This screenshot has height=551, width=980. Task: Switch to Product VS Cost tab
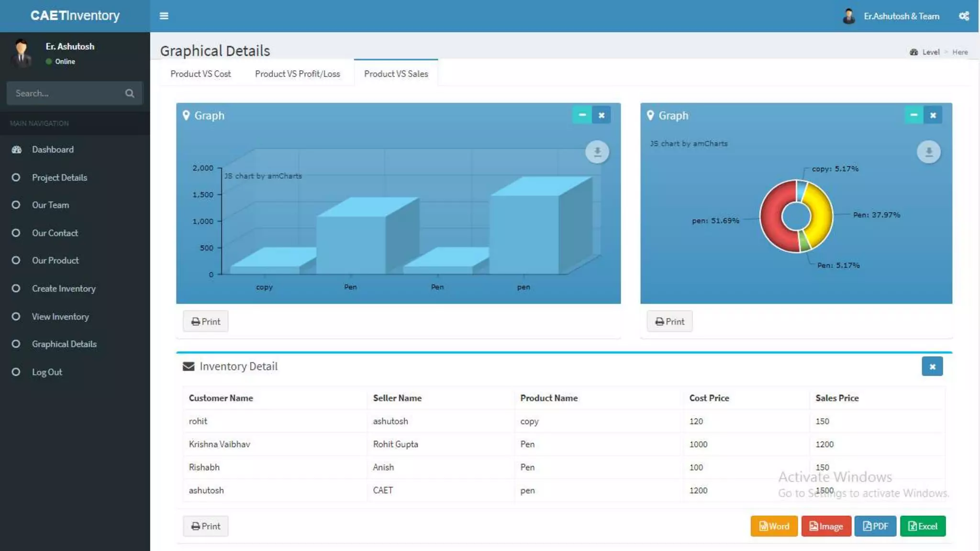(200, 74)
